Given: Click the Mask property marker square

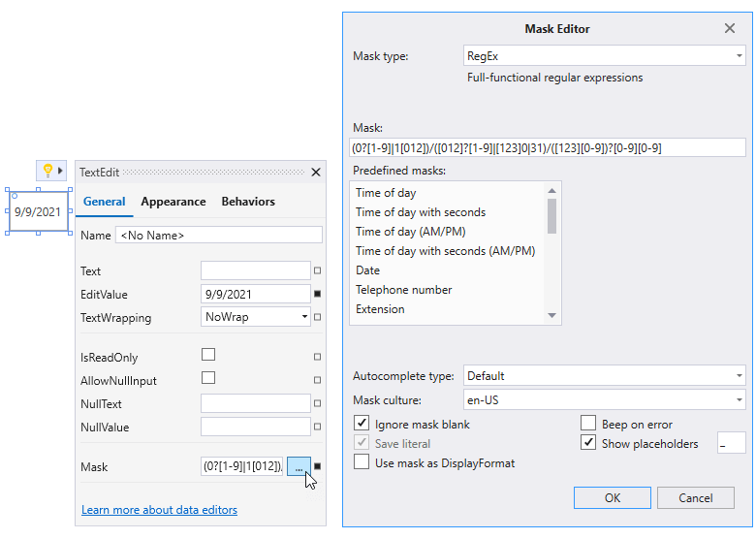Looking at the screenshot, I should (x=317, y=466).
